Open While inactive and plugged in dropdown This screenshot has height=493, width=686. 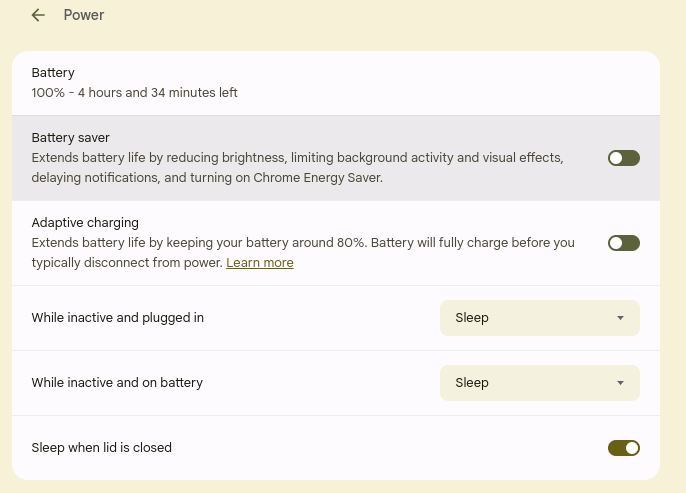(x=539, y=318)
